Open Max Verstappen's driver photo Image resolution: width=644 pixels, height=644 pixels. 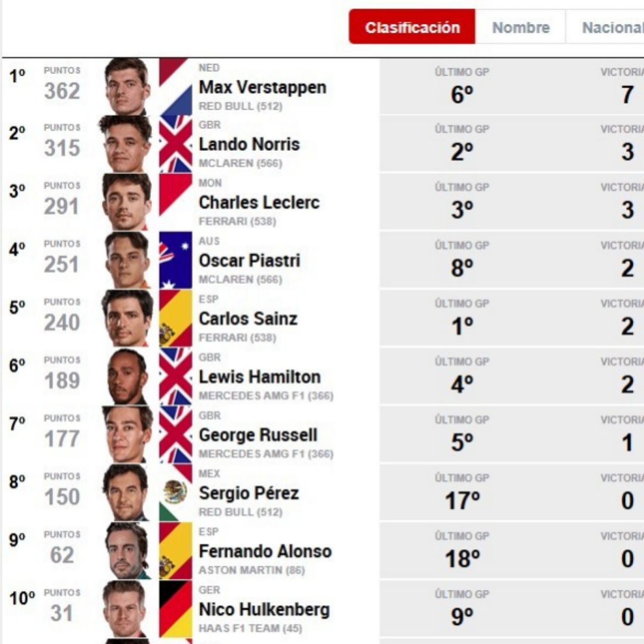pos(126,87)
